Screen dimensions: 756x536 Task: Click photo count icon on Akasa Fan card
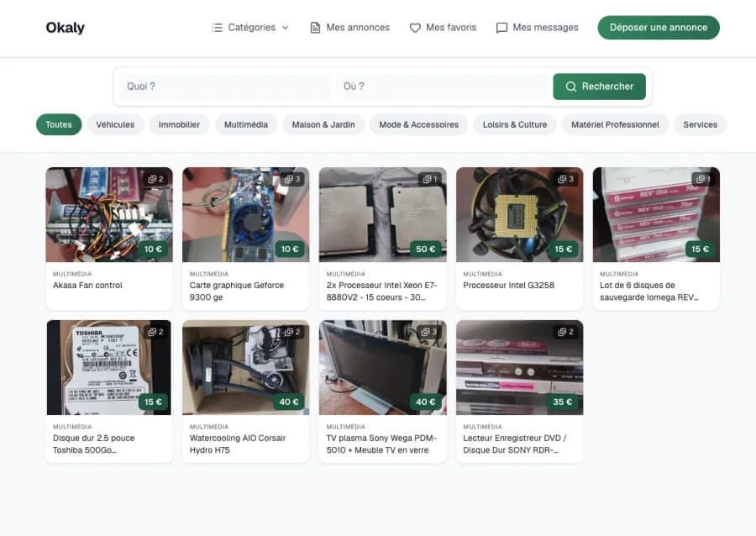(x=152, y=179)
